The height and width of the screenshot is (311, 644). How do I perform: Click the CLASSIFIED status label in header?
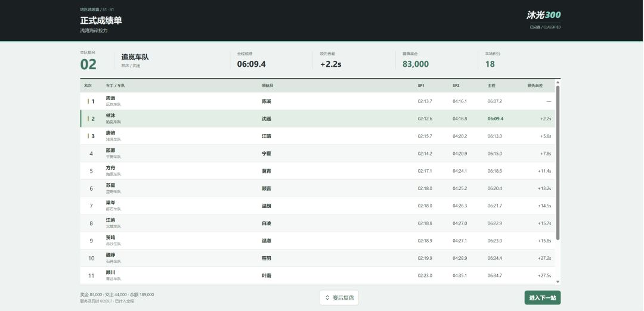tap(545, 27)
